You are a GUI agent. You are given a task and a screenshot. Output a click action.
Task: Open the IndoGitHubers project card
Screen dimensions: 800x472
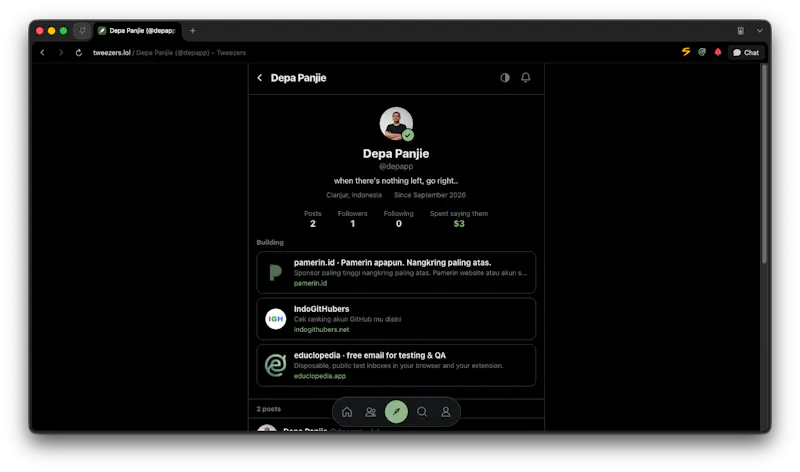pos(396,319)
